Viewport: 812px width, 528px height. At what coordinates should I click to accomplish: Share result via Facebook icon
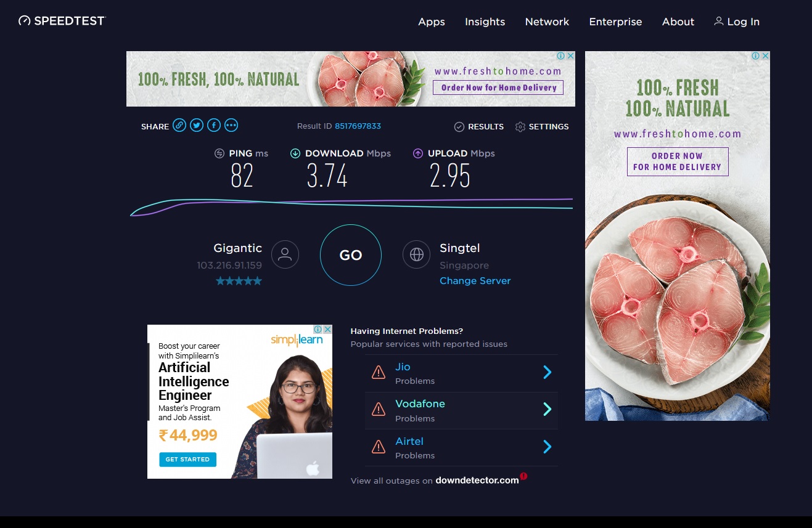click(213, 126)
